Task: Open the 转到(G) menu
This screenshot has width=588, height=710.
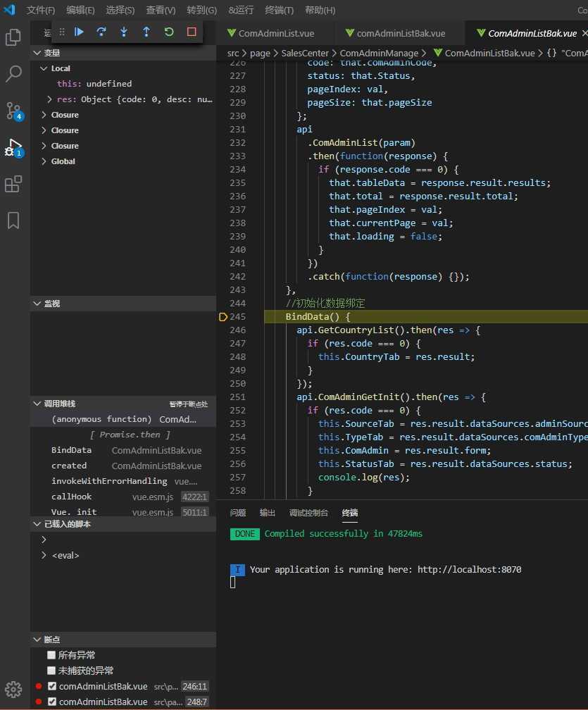Action: pyautogui.click(x=201, y=10)
